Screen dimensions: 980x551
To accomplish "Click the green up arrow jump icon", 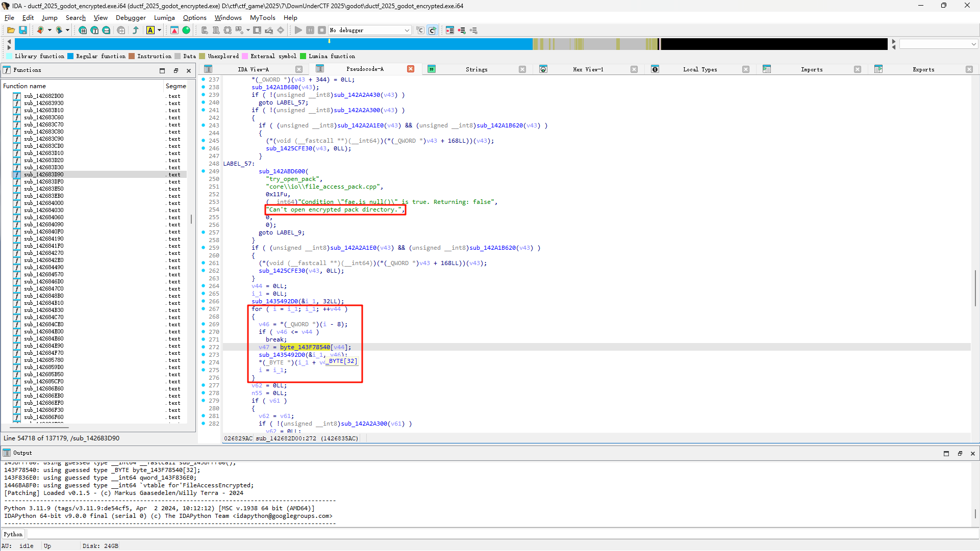I will 136,31.
